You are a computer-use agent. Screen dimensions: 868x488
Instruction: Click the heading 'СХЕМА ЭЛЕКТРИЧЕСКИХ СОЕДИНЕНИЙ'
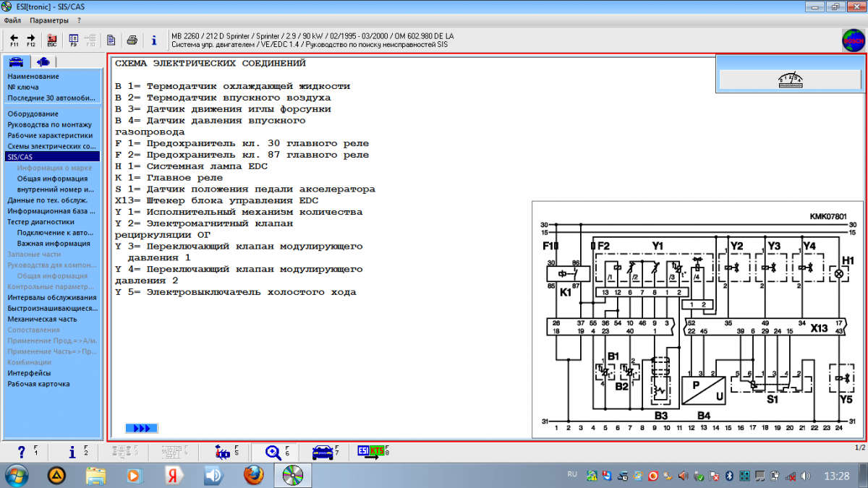210,64
